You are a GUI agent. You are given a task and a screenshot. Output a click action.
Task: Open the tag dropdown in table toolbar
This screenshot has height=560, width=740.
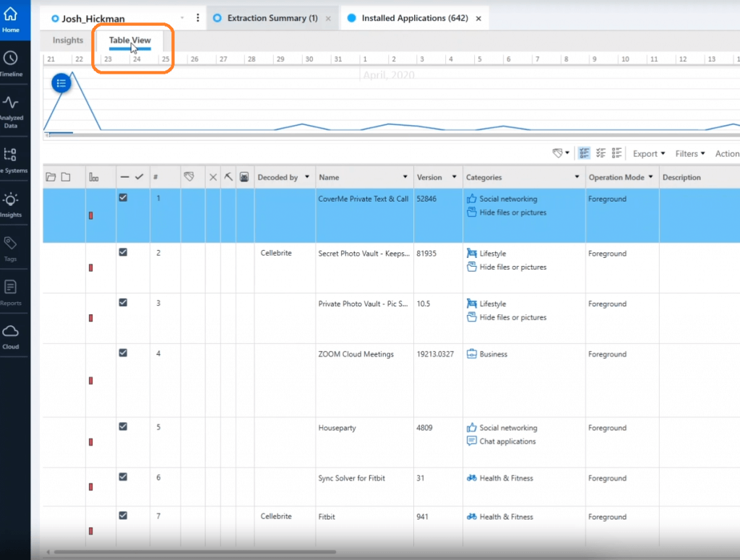561,153
